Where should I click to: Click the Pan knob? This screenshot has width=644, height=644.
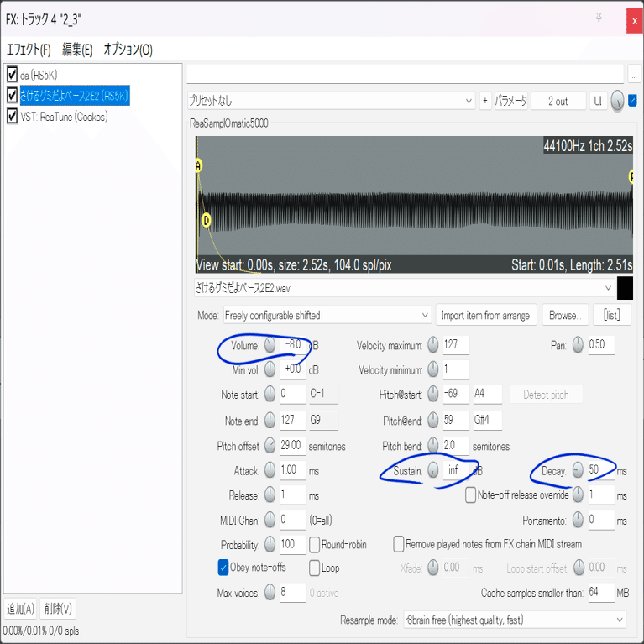578,345
